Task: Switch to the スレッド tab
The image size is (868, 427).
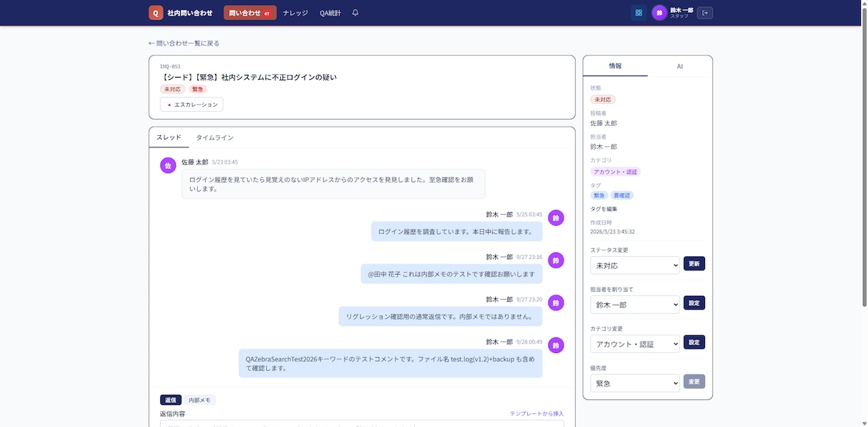Action: tap(169, 137)
